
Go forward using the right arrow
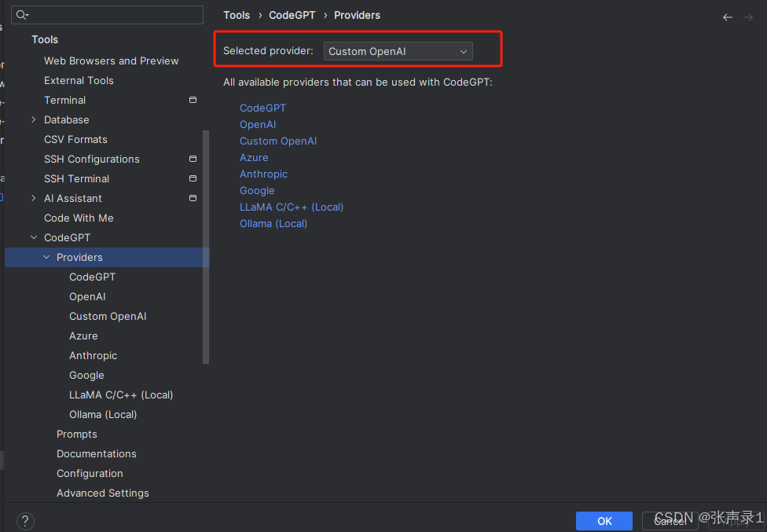(x=748, y=17)
